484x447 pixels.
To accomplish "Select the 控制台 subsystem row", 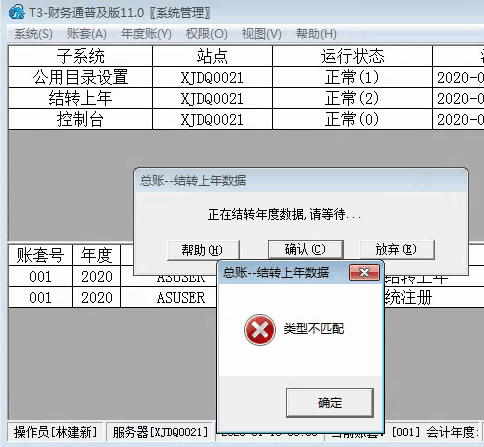I will [246, 119].
